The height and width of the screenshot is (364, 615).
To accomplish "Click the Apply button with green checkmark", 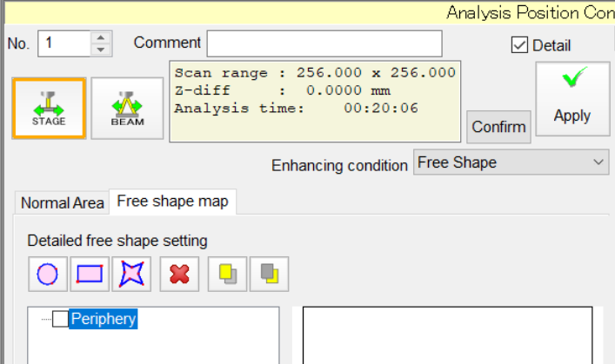I will pyautogui.click(x=572, y=98).
